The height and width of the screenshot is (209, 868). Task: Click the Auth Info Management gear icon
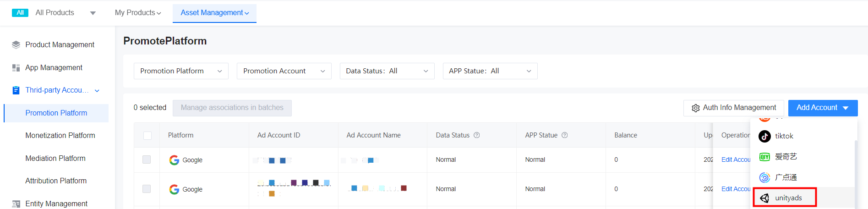pos(696,108)
